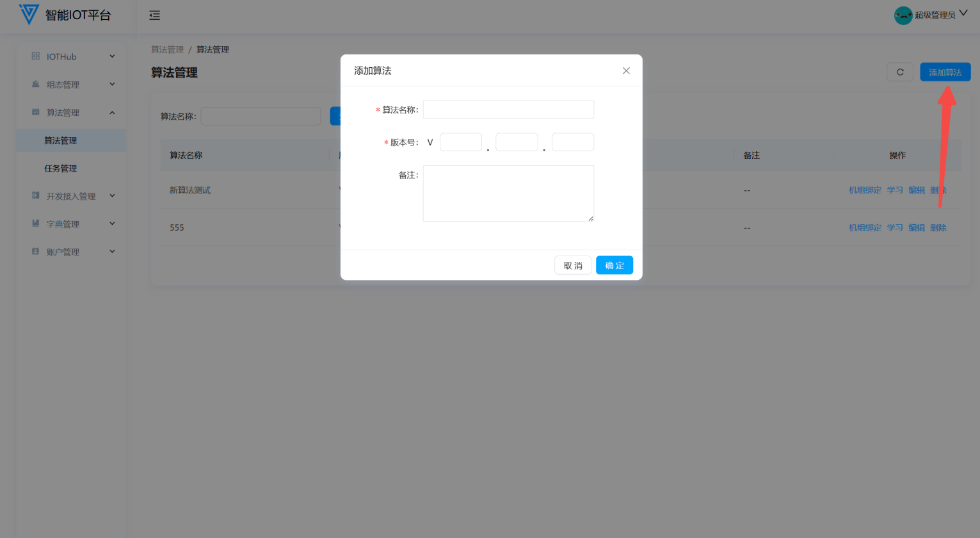Refresh the algorithm list with the reload icon

click(900, 72)
